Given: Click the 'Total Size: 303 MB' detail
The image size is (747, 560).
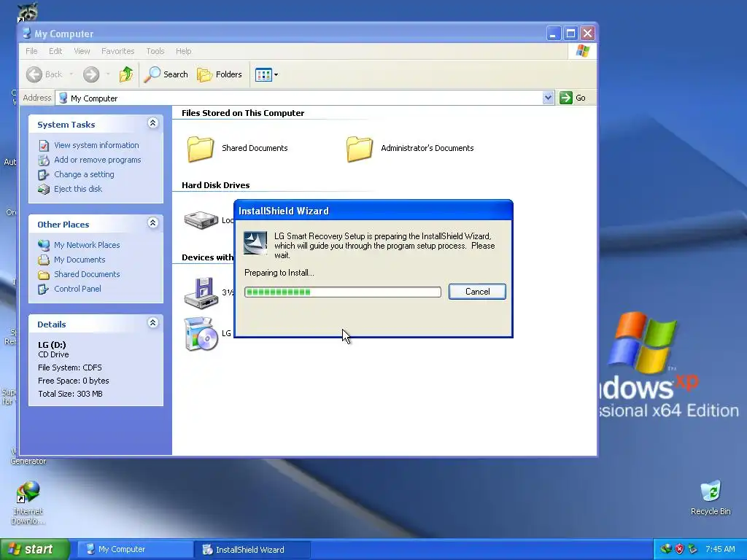Looking at the screenshot, I should coord(70,394).
